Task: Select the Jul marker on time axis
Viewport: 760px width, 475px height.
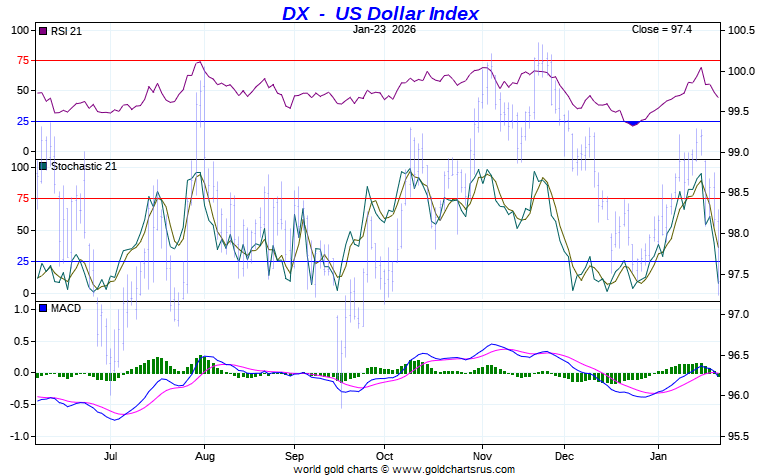Action: click(x=111, y=453)
